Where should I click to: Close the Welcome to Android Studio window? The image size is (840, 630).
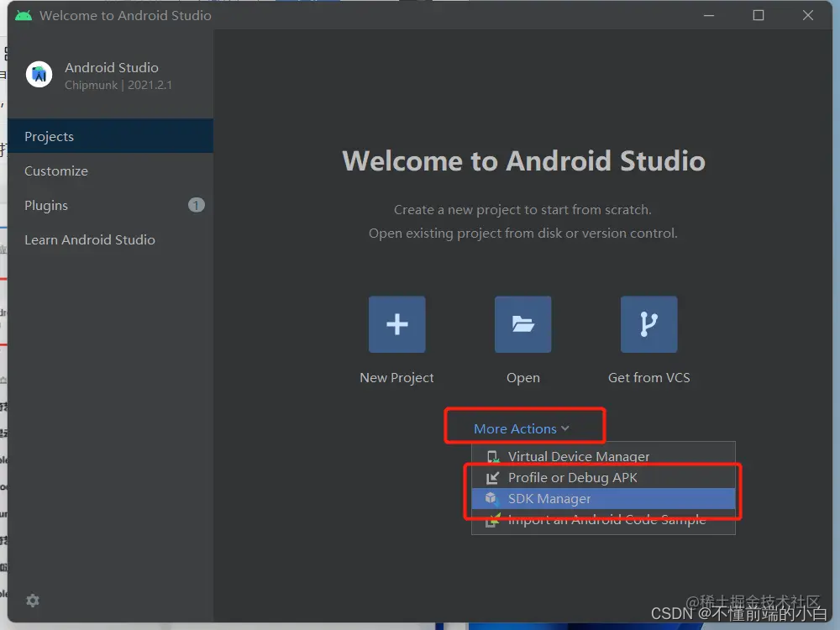click(808, 15)
